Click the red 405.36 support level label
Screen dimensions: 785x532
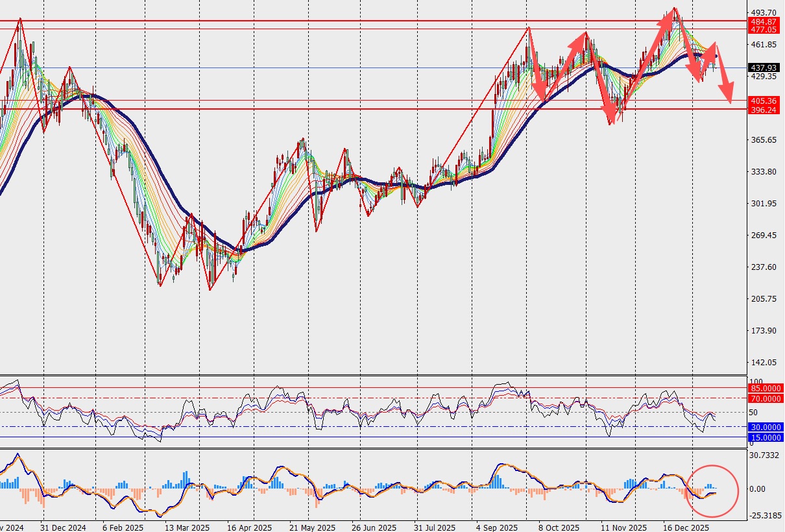click(764, 101)
